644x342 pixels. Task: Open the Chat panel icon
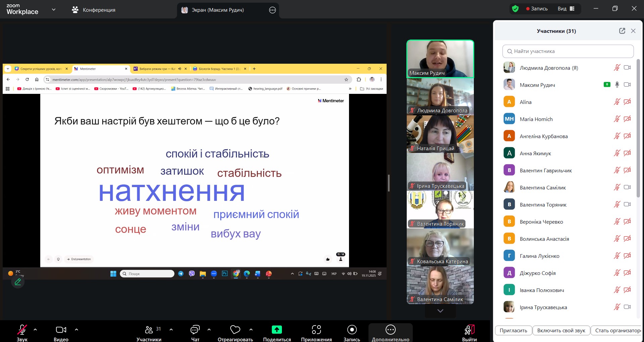195,330
